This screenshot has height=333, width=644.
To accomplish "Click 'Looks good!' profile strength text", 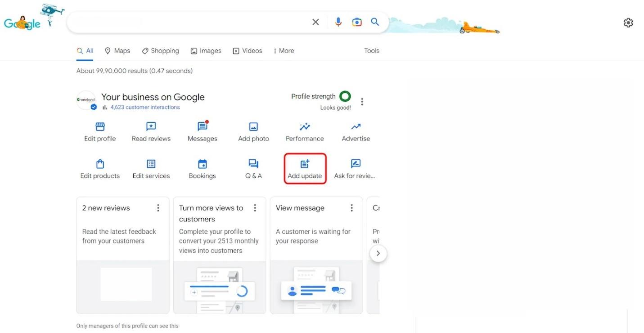I will click(335, 108).
